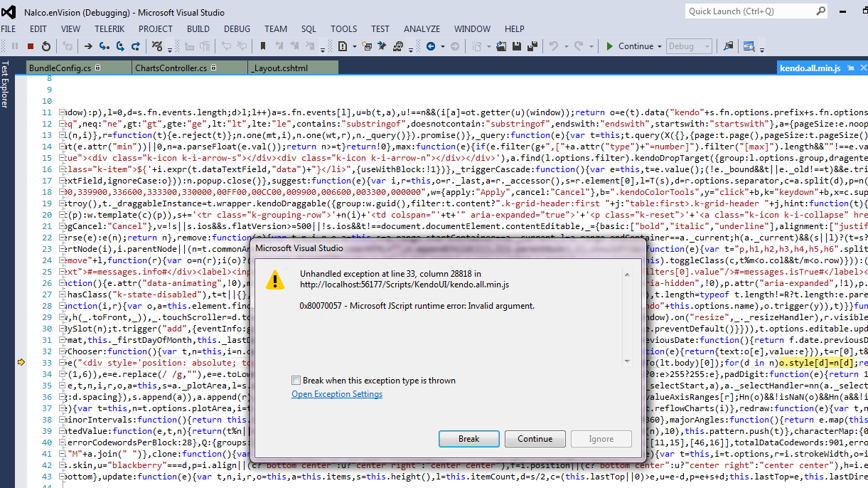Click the document icon left of the pin icon
868x488 pixels.
343,46
